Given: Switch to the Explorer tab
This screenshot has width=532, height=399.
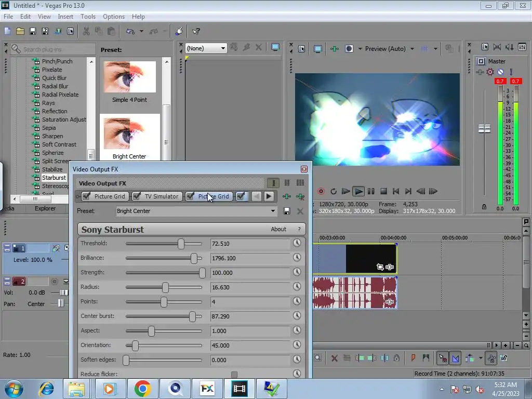Looking at the screenshot, I should 45,208.
